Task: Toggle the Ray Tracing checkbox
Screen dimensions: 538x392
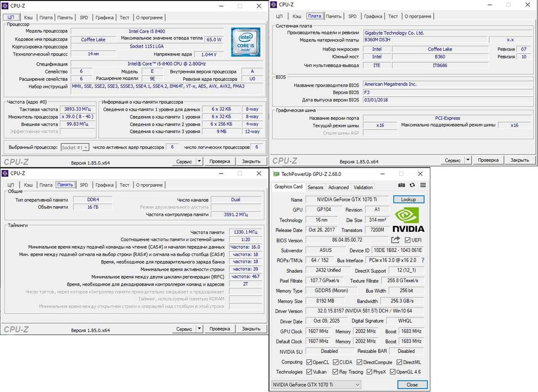Action: pos(335,372)
